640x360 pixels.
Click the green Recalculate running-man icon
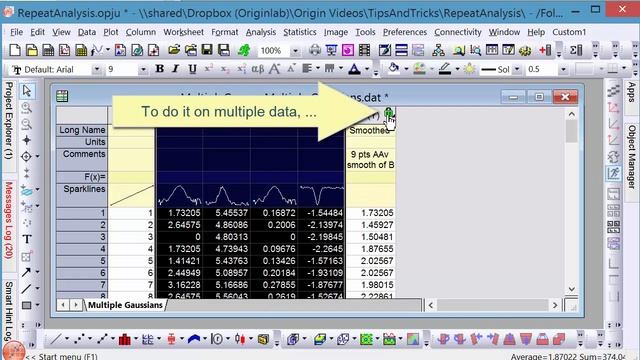244,50
